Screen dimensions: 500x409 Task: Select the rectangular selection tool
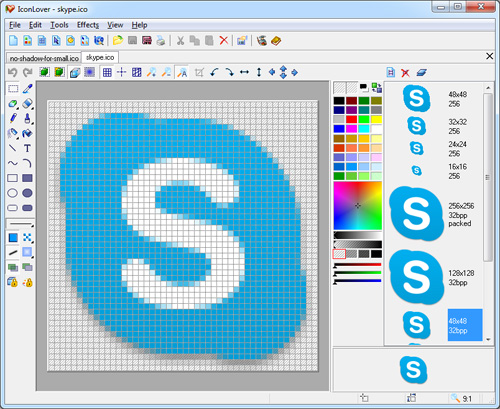[13, 89]
